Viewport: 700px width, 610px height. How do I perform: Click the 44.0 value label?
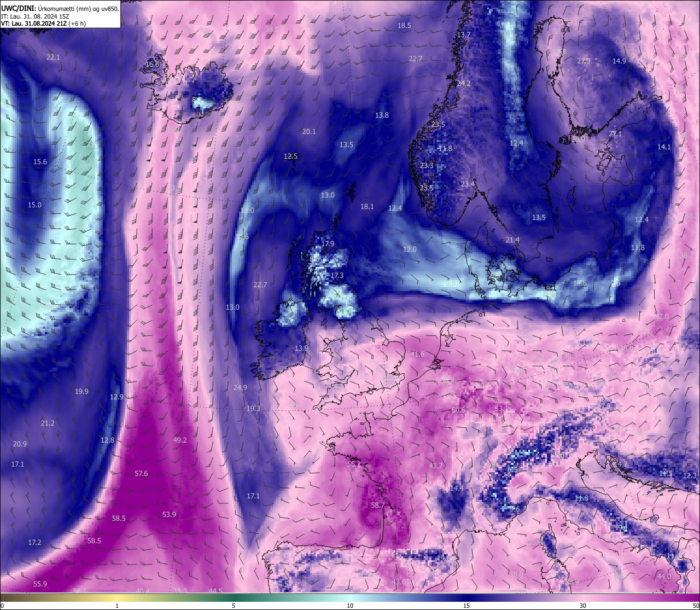coord(664,577)
